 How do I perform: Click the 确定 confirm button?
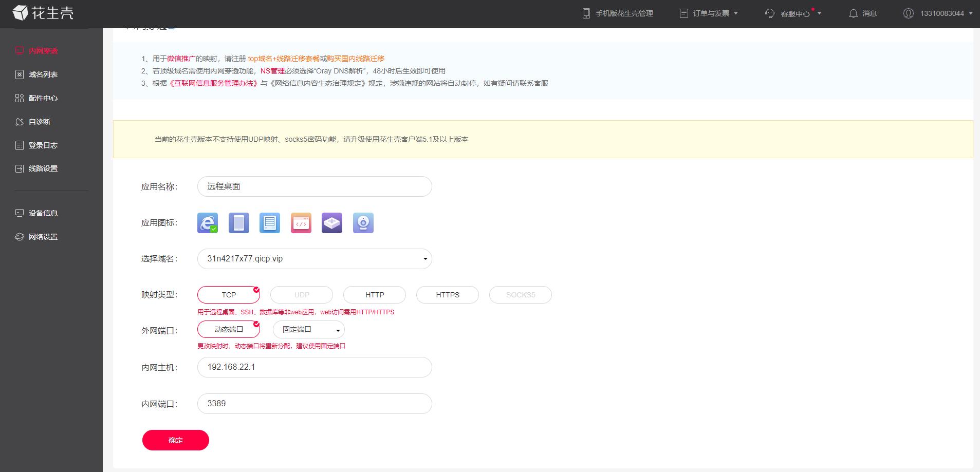tap(175, 440)
